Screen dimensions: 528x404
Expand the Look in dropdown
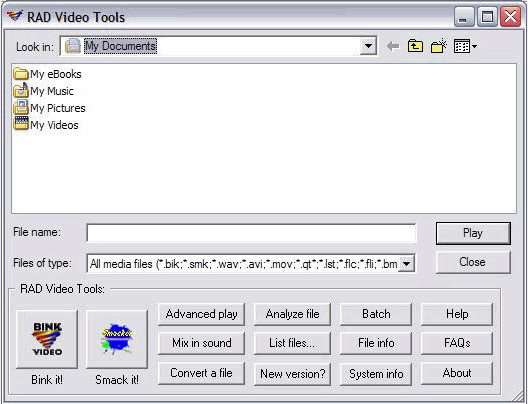pyautogui.click(x=368, y=46)
